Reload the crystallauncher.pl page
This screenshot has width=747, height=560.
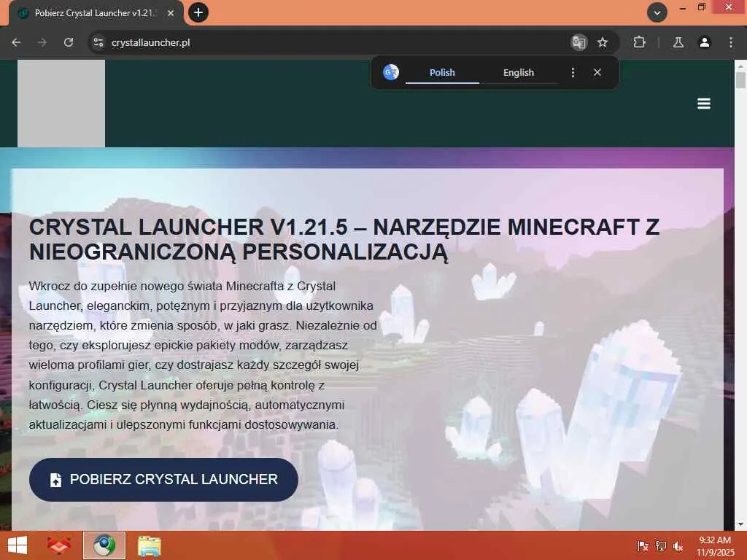(x=69, y=42)
